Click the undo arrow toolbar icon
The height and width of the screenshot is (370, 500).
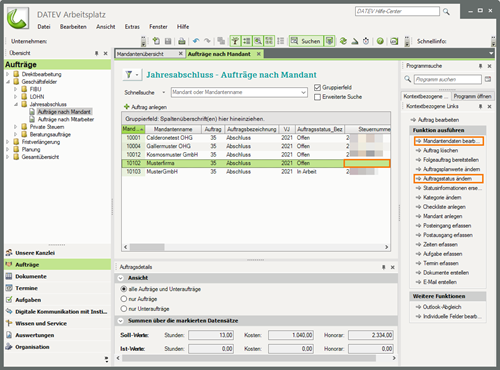196,41
